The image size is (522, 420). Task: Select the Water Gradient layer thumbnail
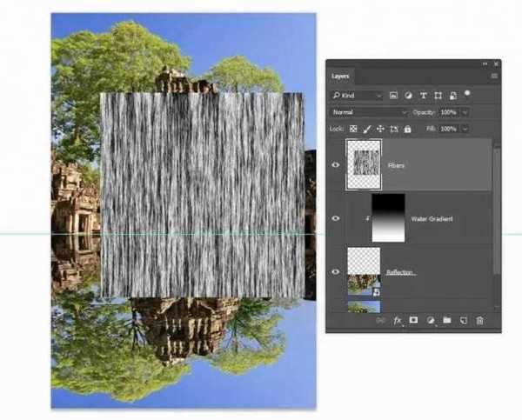pos(388,217)
